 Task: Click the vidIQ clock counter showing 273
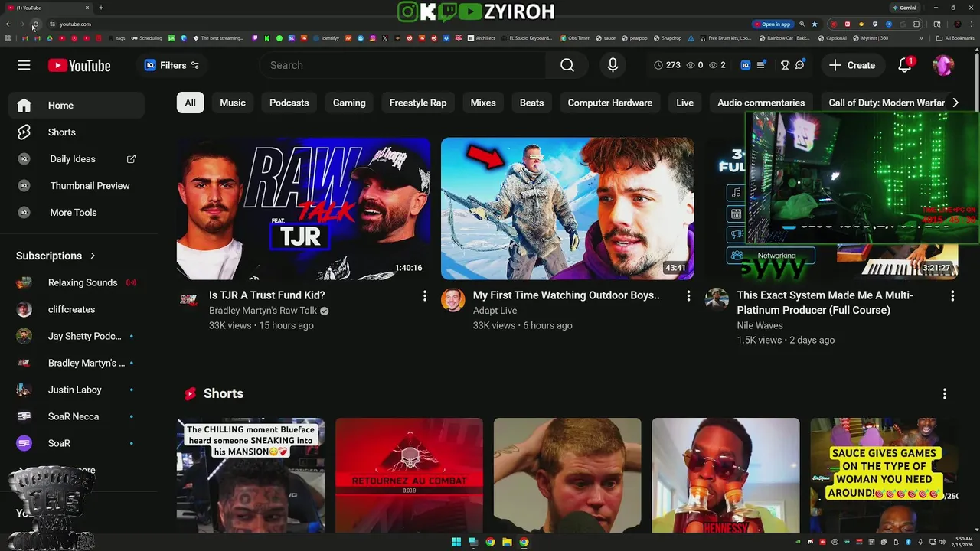pos(667,65)
